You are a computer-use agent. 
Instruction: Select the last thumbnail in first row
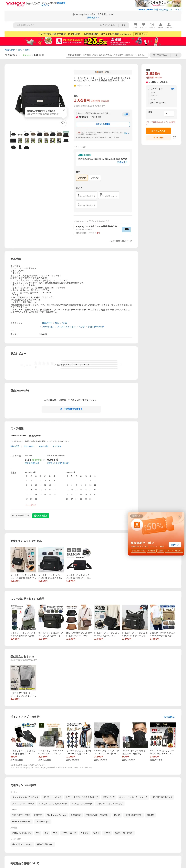click(x=66, y=134)
